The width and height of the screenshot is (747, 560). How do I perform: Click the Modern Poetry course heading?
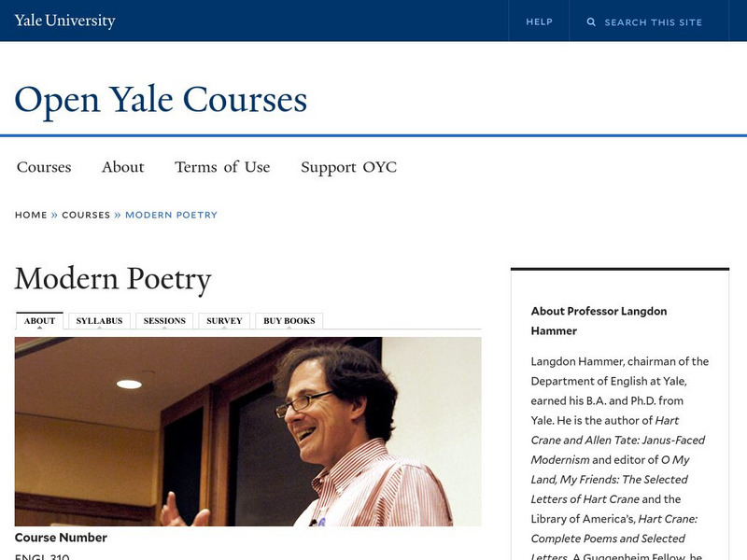[x=113, y=279]
